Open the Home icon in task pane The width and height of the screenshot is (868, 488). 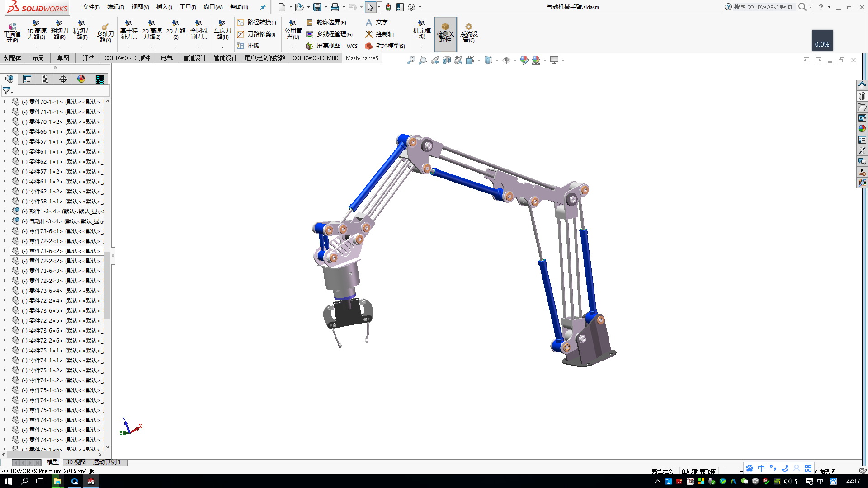(x=862, y=86)
